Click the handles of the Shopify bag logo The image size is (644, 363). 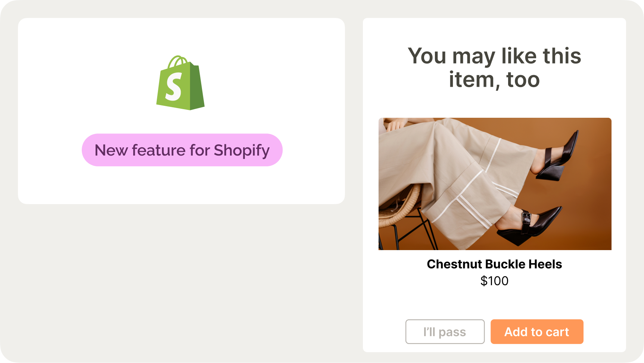(178, 61)
